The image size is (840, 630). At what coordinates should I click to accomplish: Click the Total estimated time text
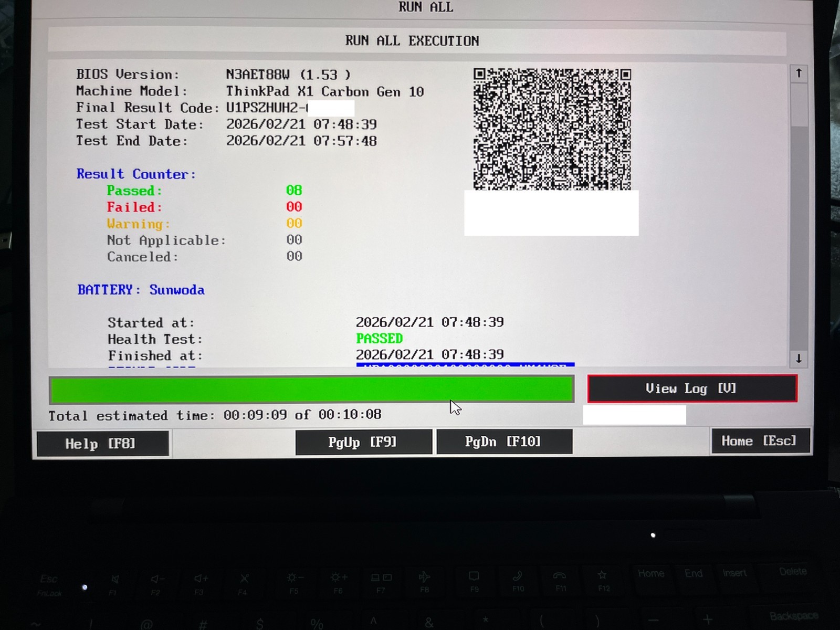[x=215, y=415]
